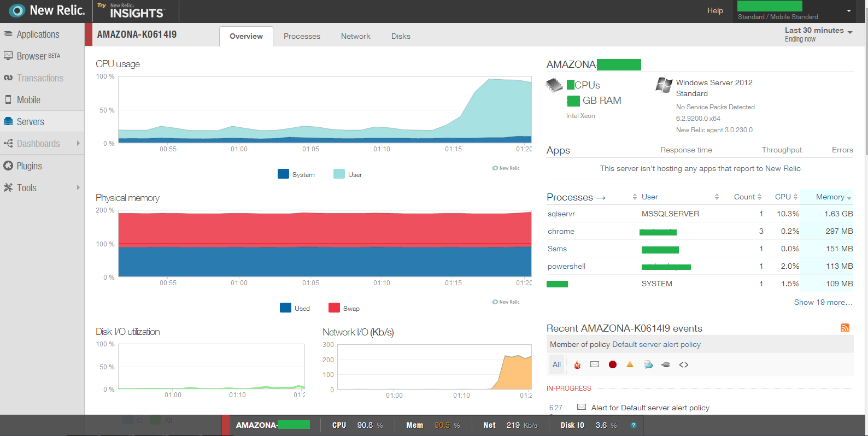Sort processes by CPU column
Image resolution: width=868 pixels, height=436 pixels.
click(x=786, y=197)
